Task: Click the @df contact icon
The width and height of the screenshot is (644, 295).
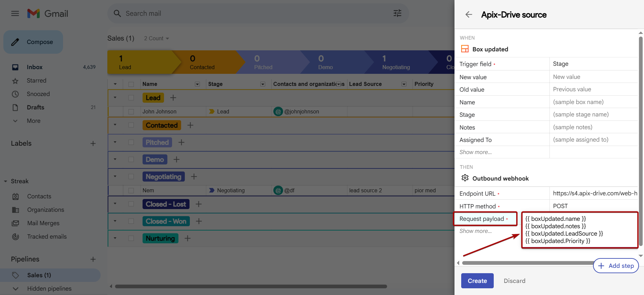Action: (x=278, y=190)
